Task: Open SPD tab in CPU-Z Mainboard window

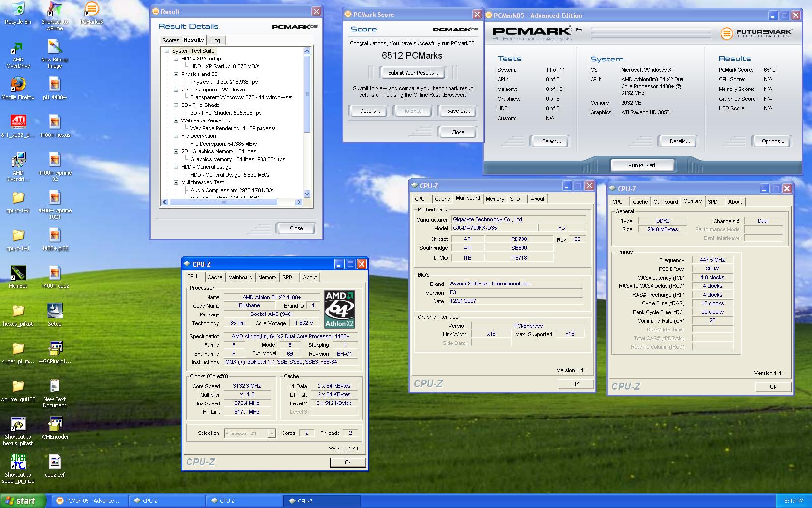Action: (515, 199)
